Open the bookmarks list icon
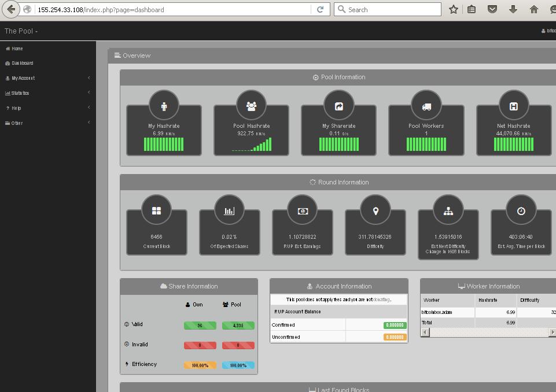This screenshot has height=392, width=556. tap(472, 10)
